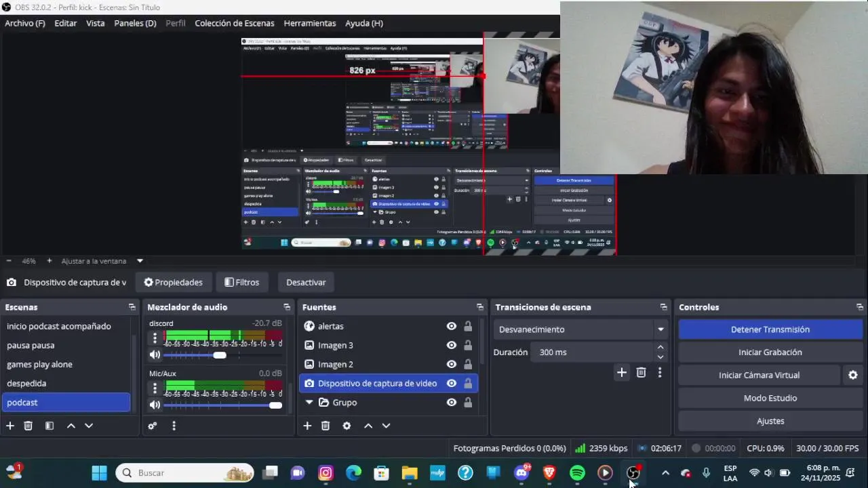Viewport: 868px width, 488px height.
Task: Move source down in Fuentes toolbar
Action: (386, 426)
